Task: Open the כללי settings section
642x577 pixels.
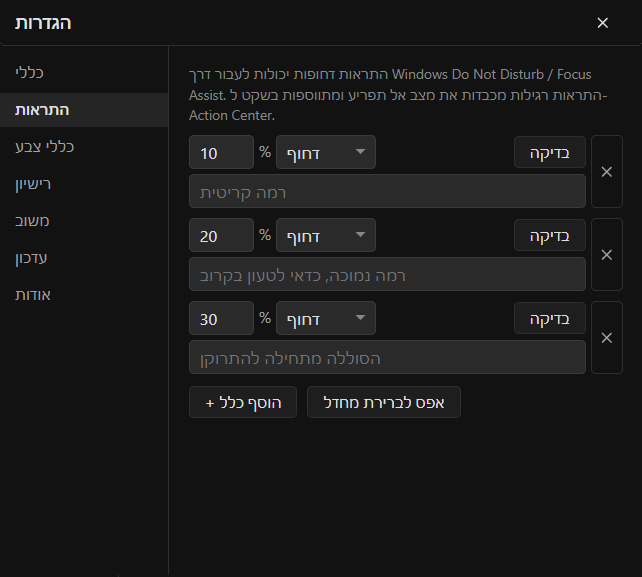Action: (x=84, y=73)
